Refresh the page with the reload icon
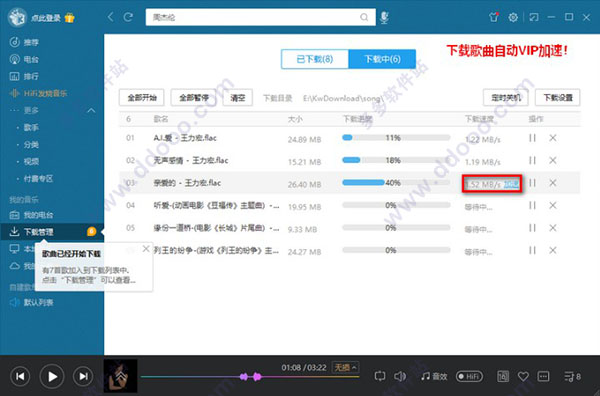Screen dimensions: 600x396 [x=128, y=17]
